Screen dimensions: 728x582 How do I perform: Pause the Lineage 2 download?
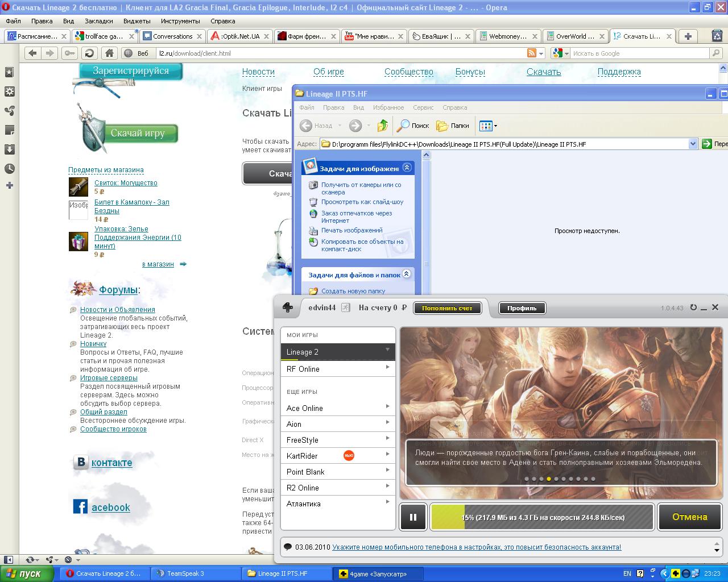pyautogui.click(x=413, y=517)
